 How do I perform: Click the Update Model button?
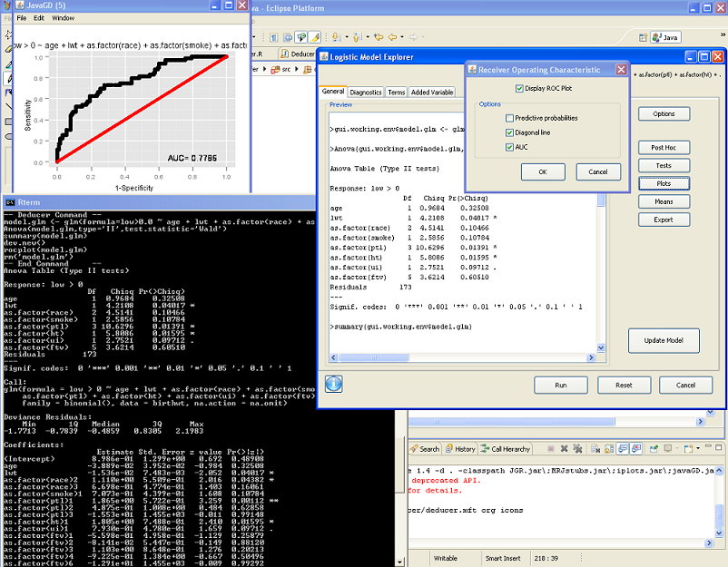pyautogui.click(x=664, y=340)
